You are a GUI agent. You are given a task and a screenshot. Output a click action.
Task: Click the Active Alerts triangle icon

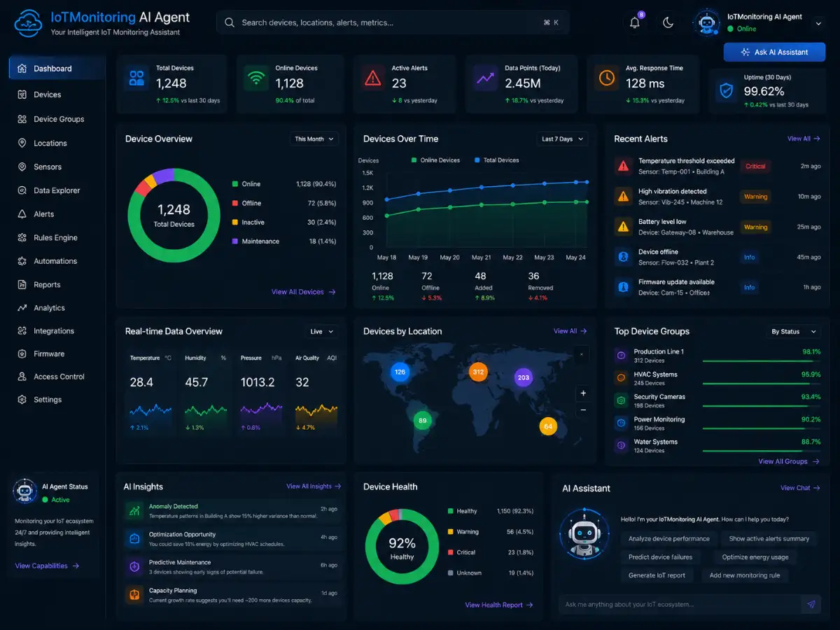point(373,78)
